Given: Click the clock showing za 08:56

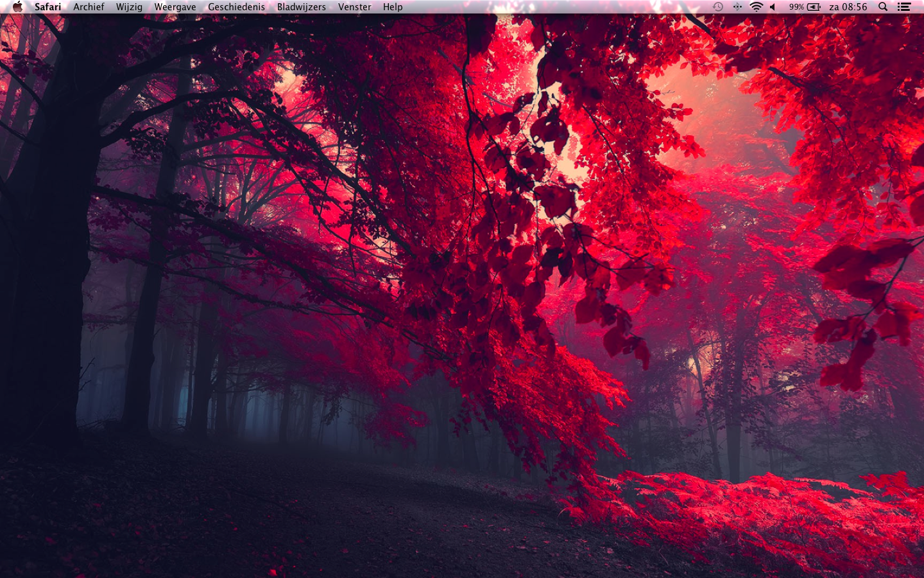Looking at the screenshot, I should tap(848, 7).
